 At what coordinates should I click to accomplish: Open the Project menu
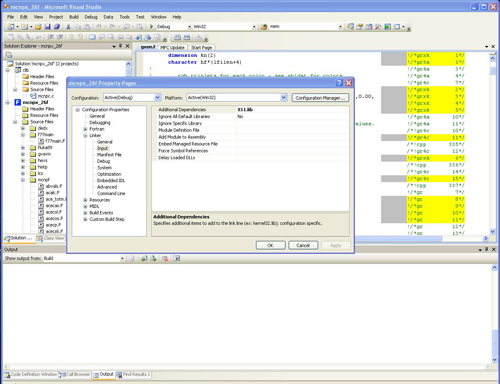(56, 17)
